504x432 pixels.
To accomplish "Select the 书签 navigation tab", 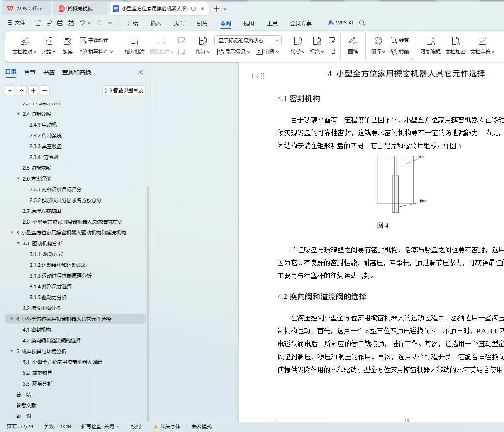I will (x=49, y=72).
